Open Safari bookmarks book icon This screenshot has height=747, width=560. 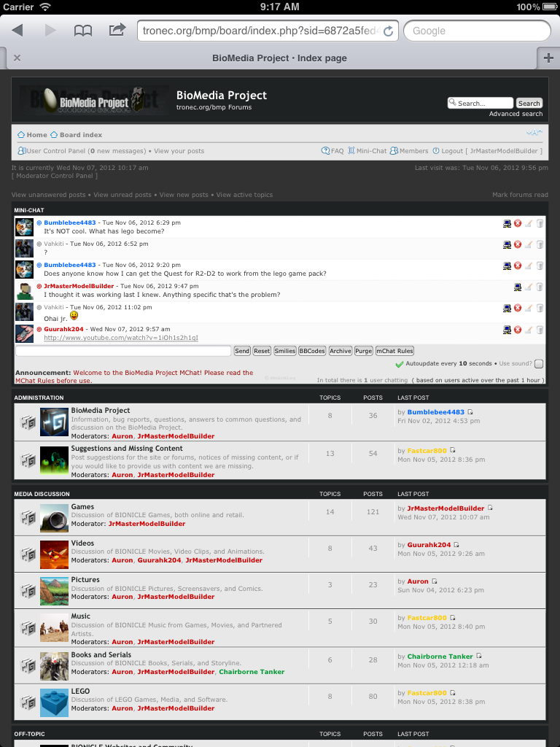[83, 31]
